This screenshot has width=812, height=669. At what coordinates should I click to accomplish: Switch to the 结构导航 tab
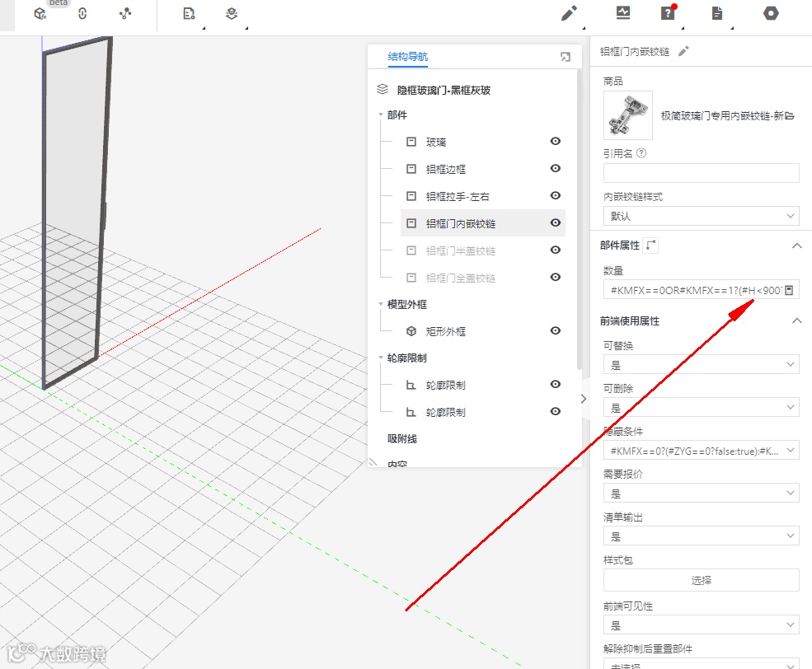[x=408, y=57]
